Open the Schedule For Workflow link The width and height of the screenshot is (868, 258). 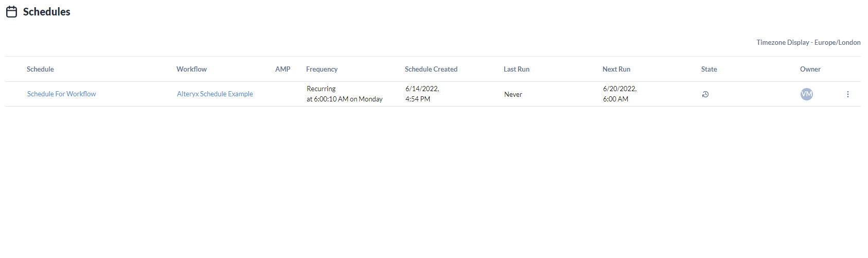coord(61,94)
